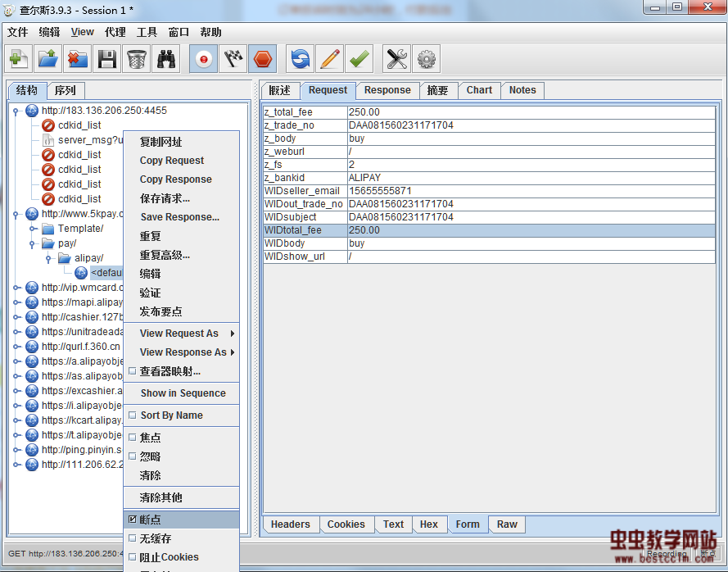This screenshot has width=728, height=572.
Task: Toggle the 阻止Cookies checkbox
Action: coord(133,557)
